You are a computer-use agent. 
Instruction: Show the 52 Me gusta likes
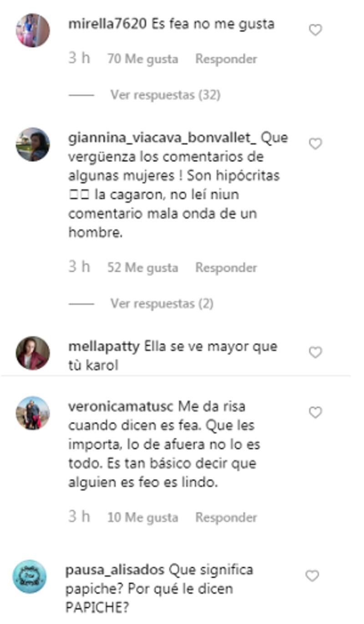pos(143,268)
